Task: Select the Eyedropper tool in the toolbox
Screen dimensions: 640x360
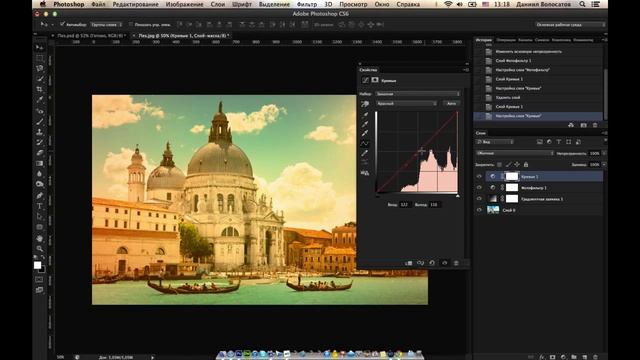Action: pyautogui.click(x=40, y=100)
